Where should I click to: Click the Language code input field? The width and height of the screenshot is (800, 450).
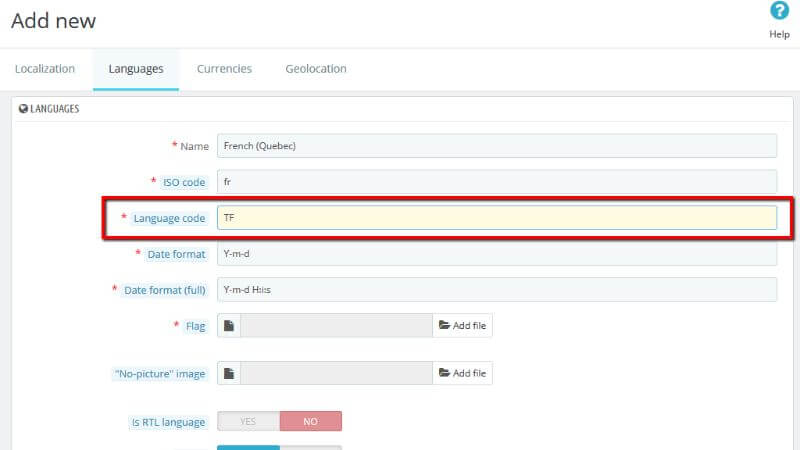tap(497, 218)
